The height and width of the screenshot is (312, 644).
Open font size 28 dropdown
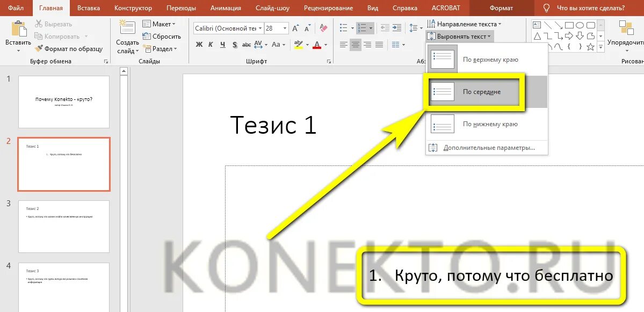(x=285, y=28)
